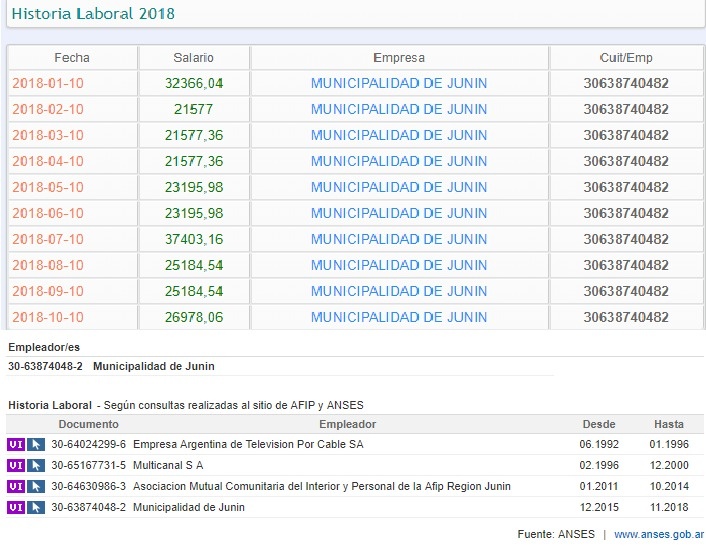The height and width of the screenshot is (550, 706).
Task: Click the Fecha column header
Action: (72, 58)
